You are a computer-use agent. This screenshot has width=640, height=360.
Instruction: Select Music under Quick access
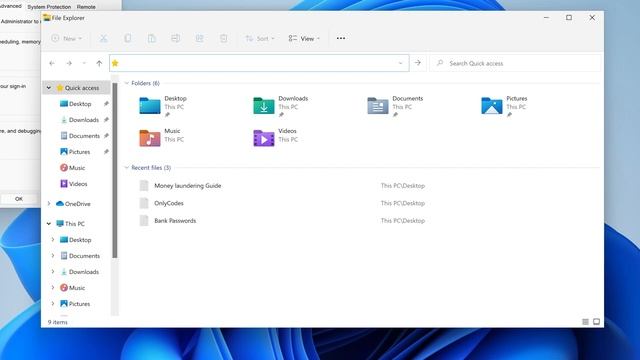coord(73,168)
